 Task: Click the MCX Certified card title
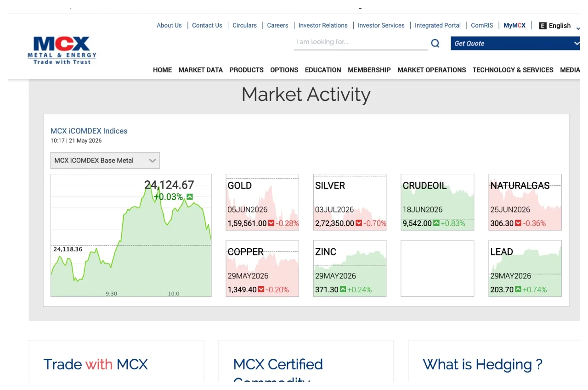tap(278, 364)
